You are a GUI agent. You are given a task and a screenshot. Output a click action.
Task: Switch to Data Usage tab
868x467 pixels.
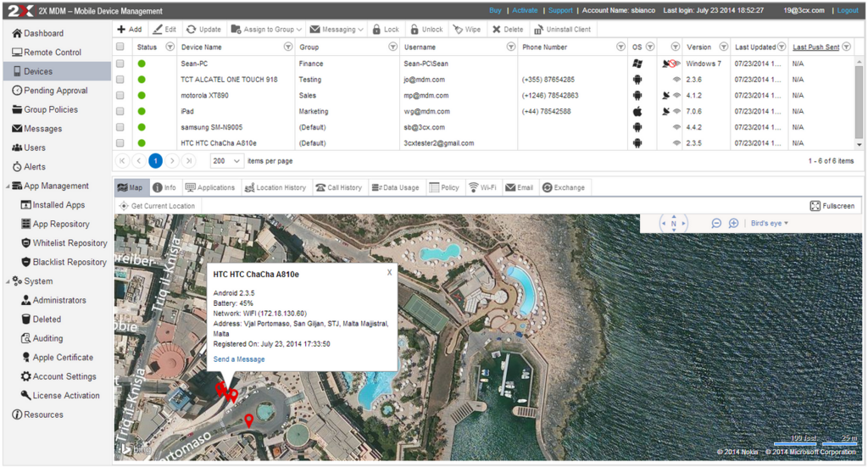(395, 187)
